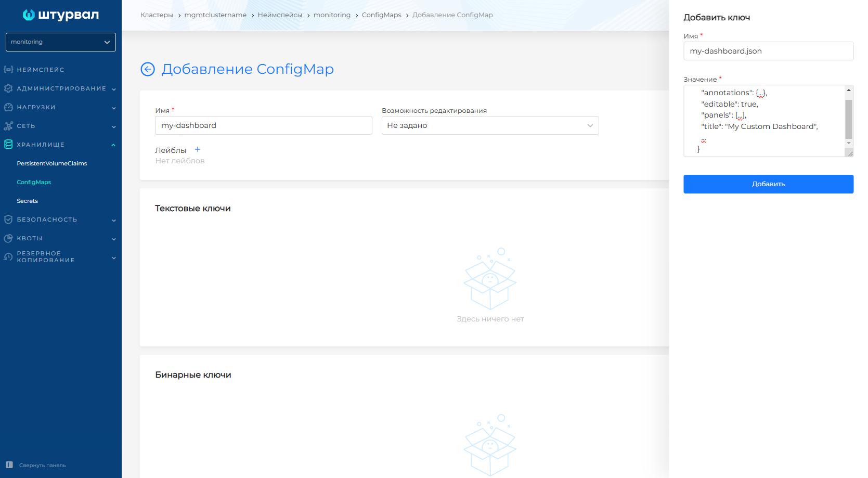Click the Сеть network icon
The image size is (868, 478).
click(x=8, y=126)
